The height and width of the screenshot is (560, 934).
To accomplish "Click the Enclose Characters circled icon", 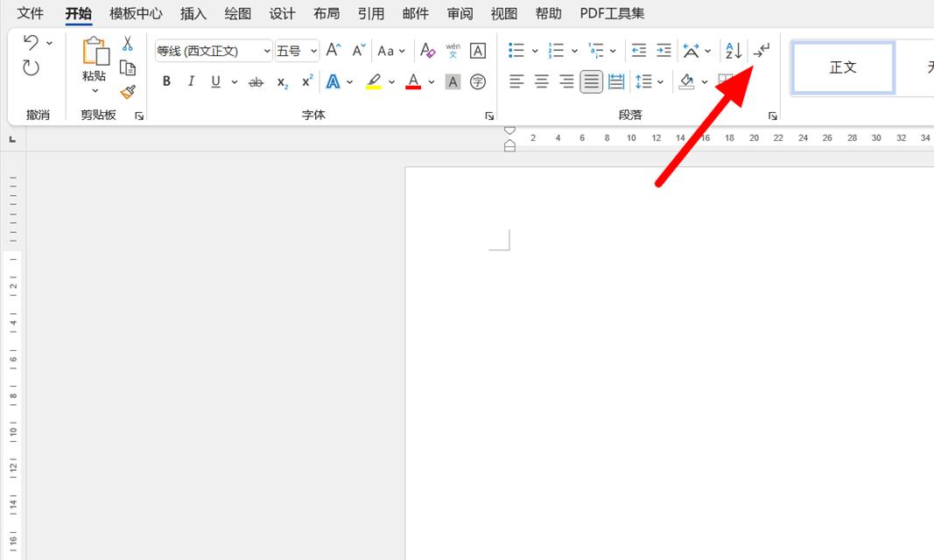I will pos(478,82).
